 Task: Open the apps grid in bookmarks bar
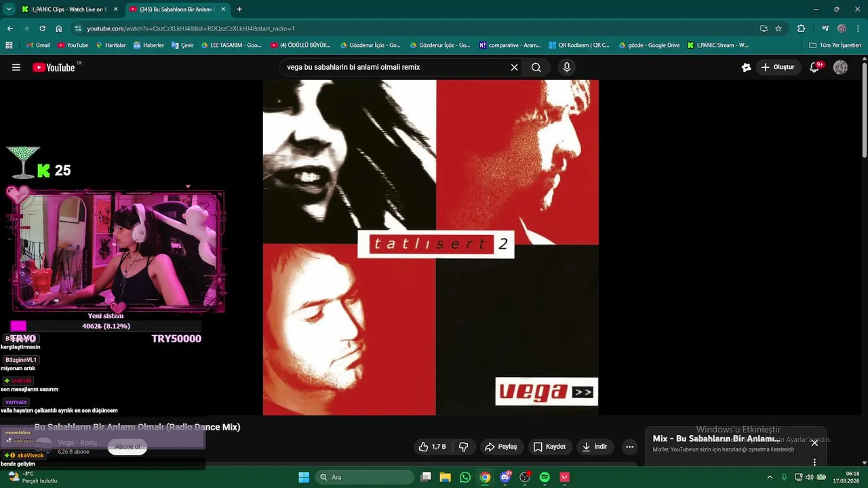click(x=9, y=45)
